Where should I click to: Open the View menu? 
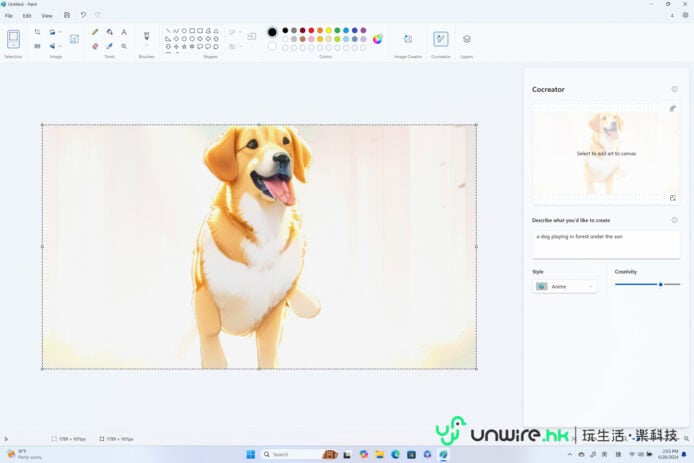coord(46,15)
